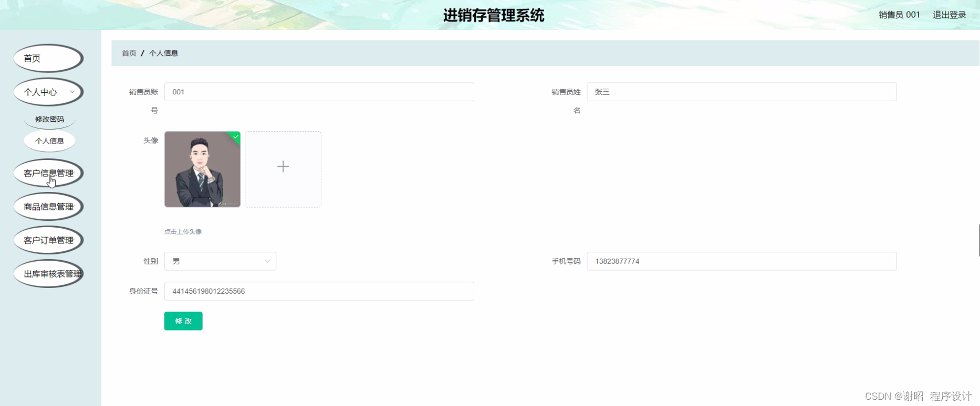Open 客户订单管理 in the sidebar

(48, 240)
